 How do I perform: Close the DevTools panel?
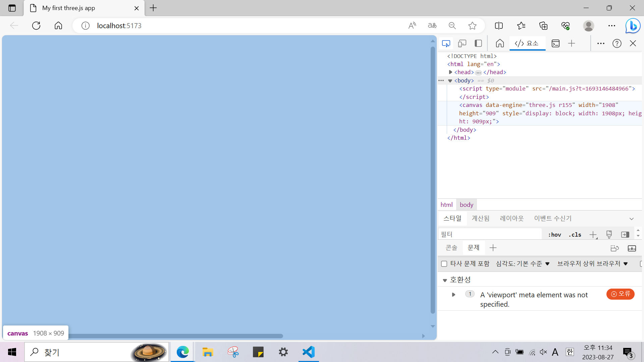pos(633,44)
